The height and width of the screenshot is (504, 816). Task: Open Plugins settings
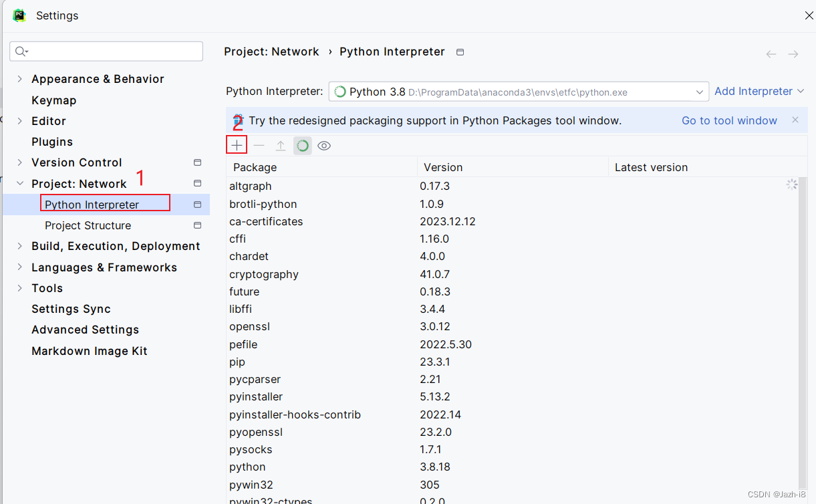click(52, 142)
